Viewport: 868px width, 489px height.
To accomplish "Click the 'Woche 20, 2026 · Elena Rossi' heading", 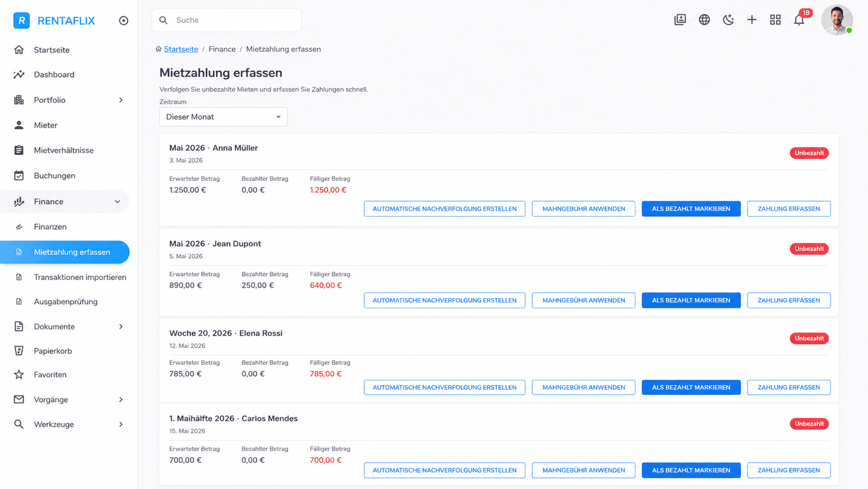I will pos(226,333).
